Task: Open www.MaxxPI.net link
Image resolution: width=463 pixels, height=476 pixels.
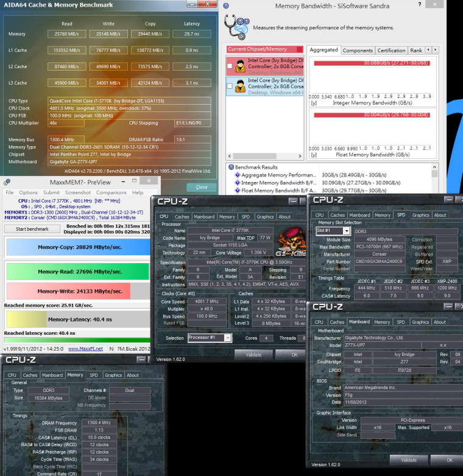Action: click(86, 349)
